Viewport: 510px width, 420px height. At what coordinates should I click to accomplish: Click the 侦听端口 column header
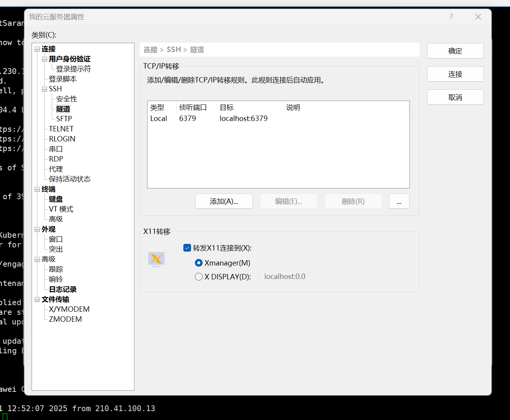(x=196, y=108)
